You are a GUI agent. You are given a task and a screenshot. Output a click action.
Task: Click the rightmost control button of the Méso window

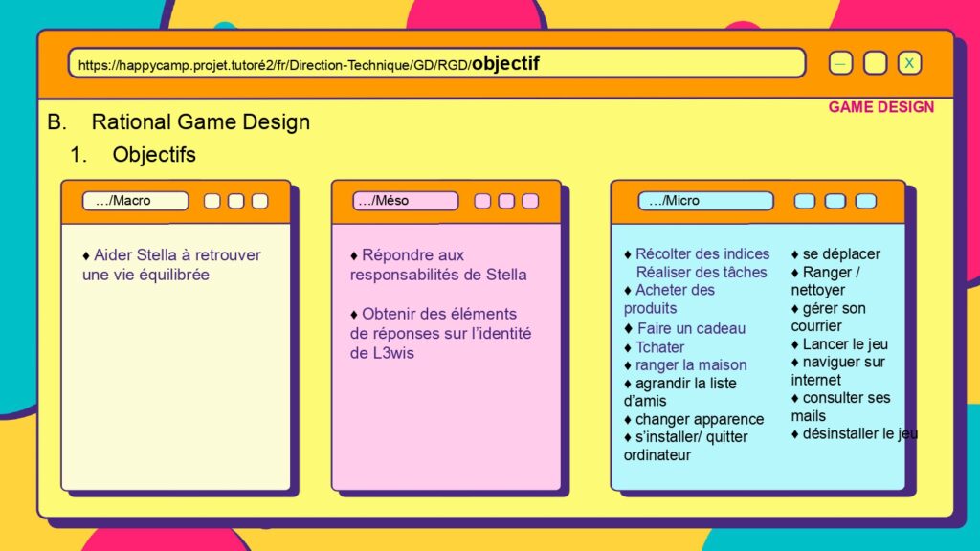tap(530, 201)
